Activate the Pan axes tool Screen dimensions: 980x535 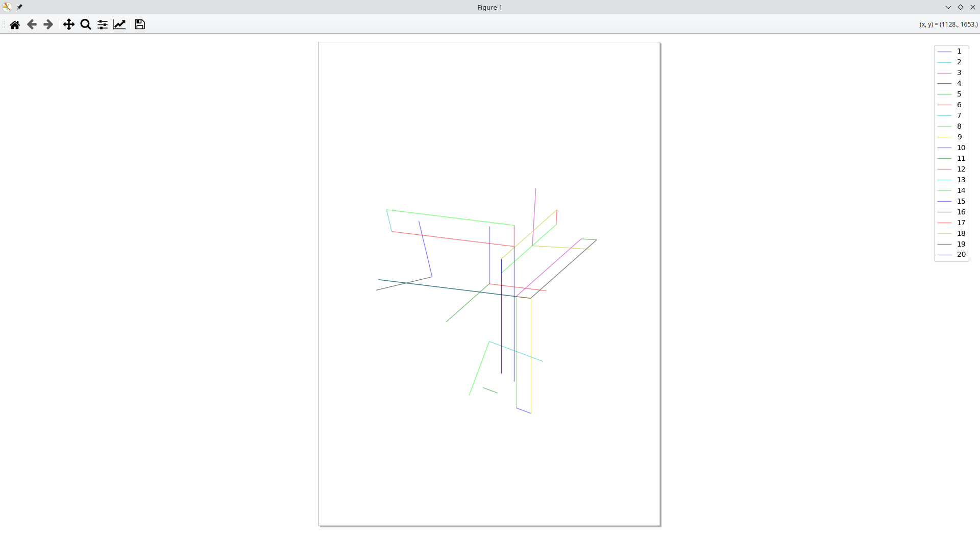pyautogui.click(x=69, y=25)
